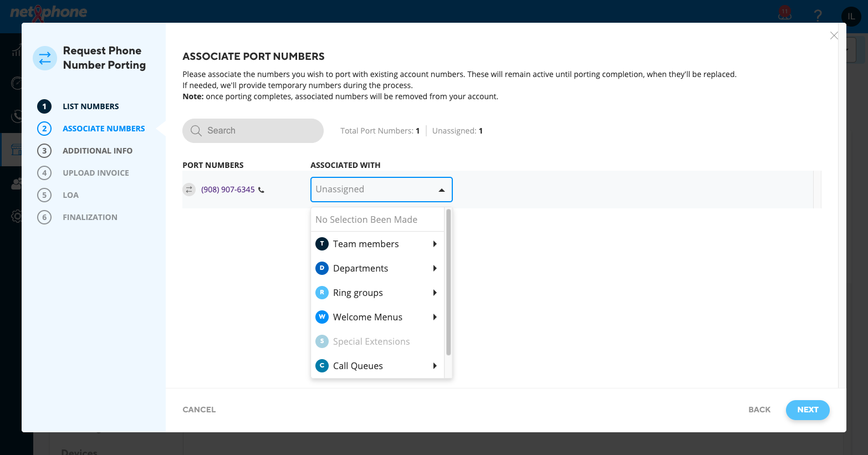Click the Departments D badge

click(322, 268)
